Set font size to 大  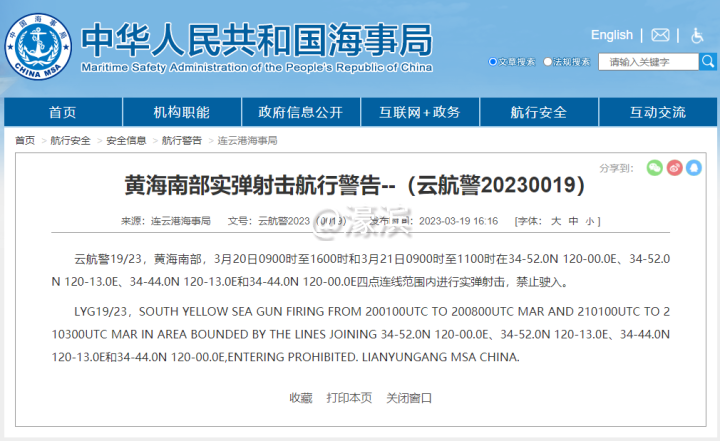(x=556, y=221)
